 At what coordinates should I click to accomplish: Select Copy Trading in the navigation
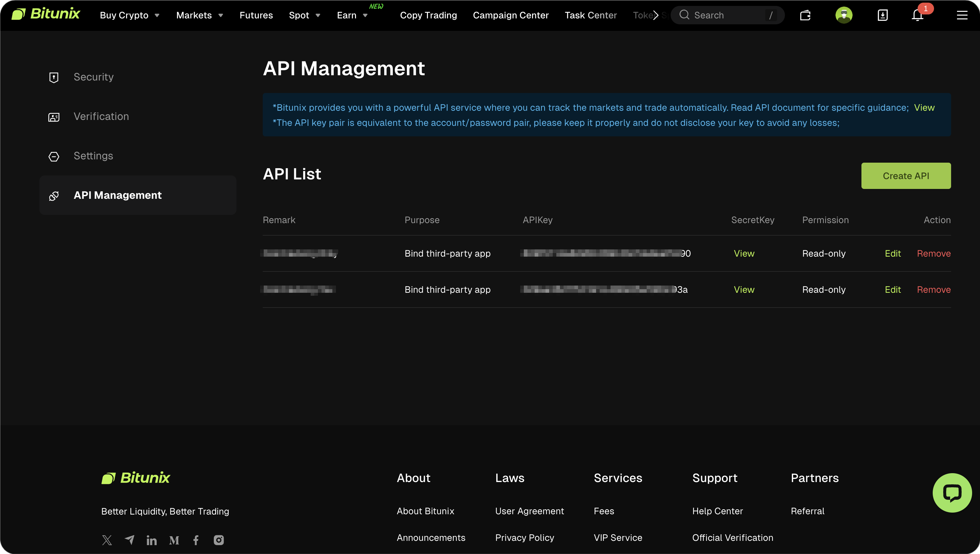428,15
